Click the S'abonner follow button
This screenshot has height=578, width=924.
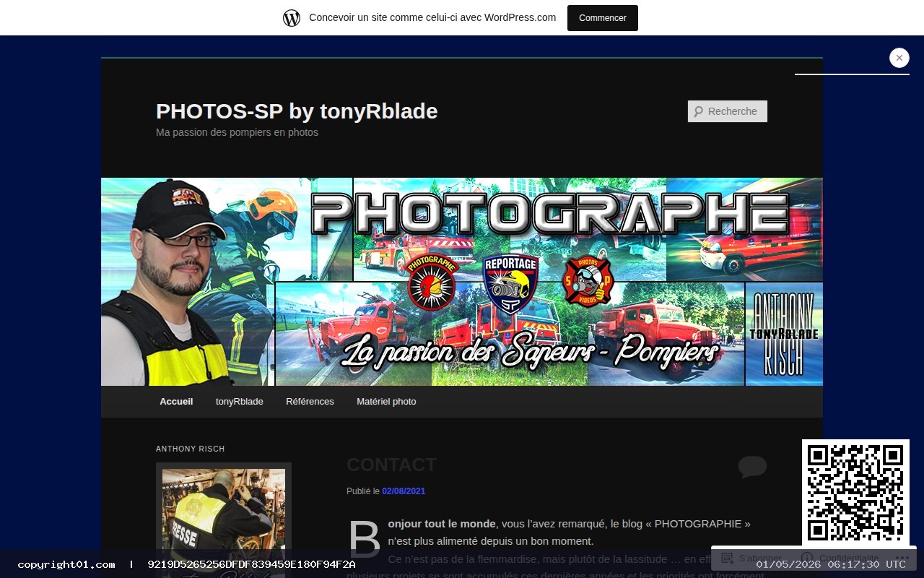pyautogui.click(x=751, y=558)
